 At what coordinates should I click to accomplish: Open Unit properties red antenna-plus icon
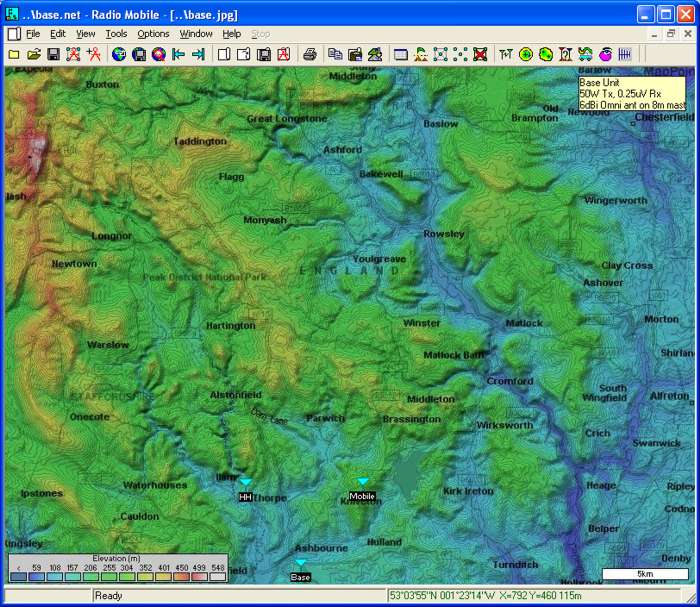(x=93, y=54)
